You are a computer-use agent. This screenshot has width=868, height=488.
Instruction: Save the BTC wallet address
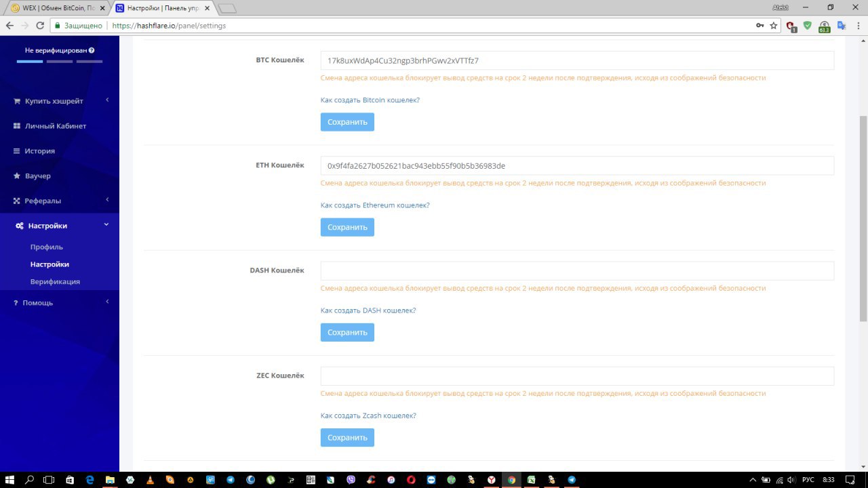click(x=347, y=122)
